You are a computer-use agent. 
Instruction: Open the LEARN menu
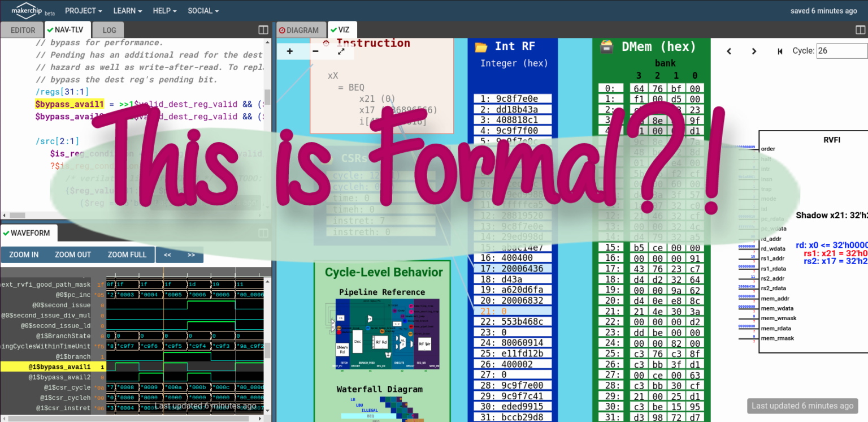coord(128,11)
